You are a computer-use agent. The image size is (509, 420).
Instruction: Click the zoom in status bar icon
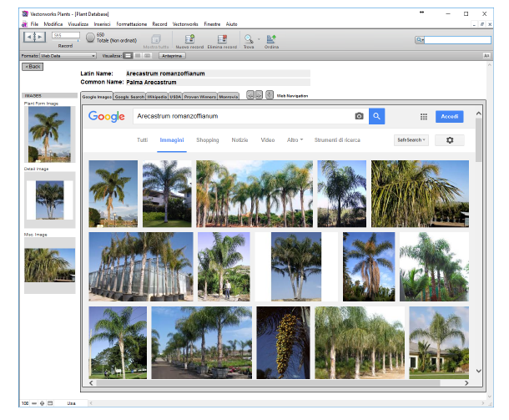tap(43, 403)
